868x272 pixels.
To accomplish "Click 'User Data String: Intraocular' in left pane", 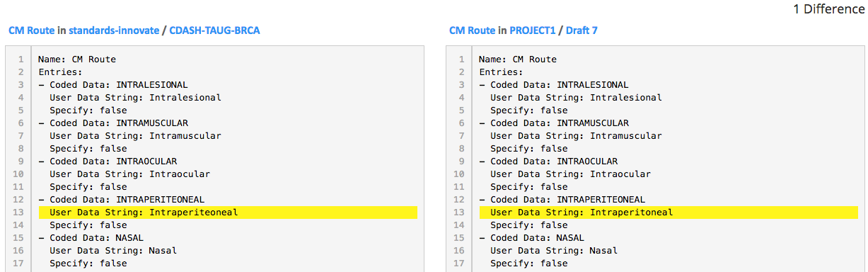I will tap(129, 174).
